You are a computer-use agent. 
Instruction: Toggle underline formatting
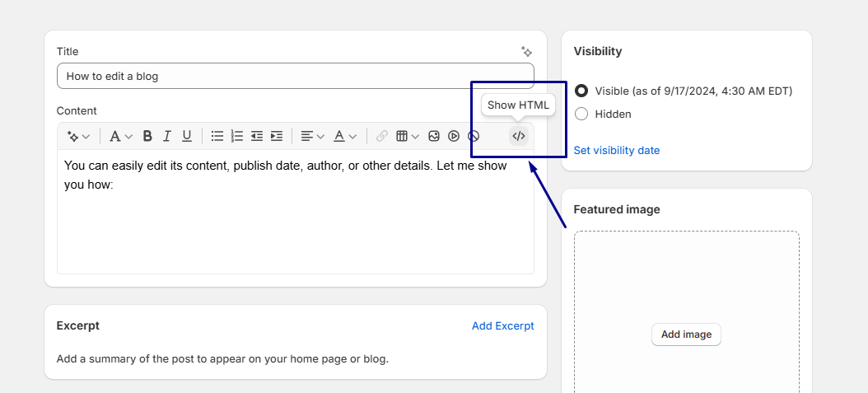click(x=187, y=136)
